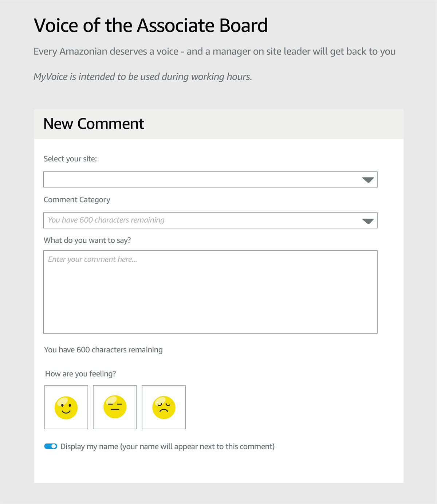The height and width of the screenshot is (504, 437).
Task: Click Display my name label text
Action: tap(168, 447)
